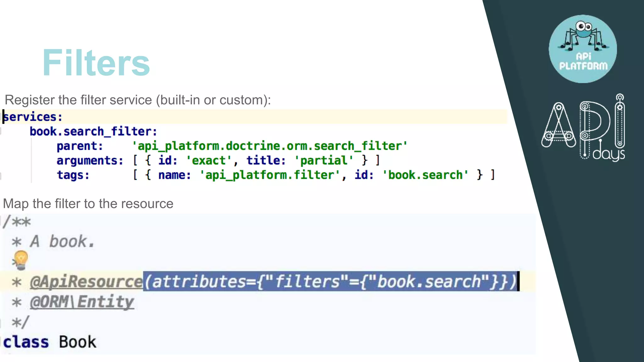Image resolution: width=644 pixels, height=362 pixels.
Task: Click the 'book.search_filter:' key
Action: coord(93,131)
